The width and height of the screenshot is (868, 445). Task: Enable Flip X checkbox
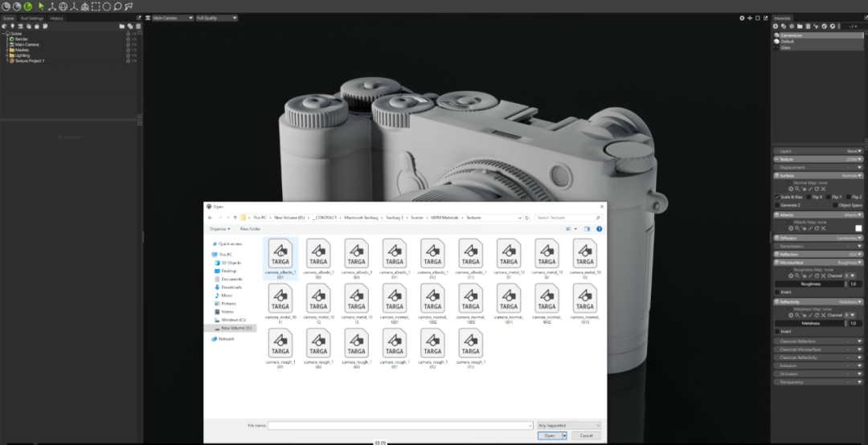click(x=809, y=197)
